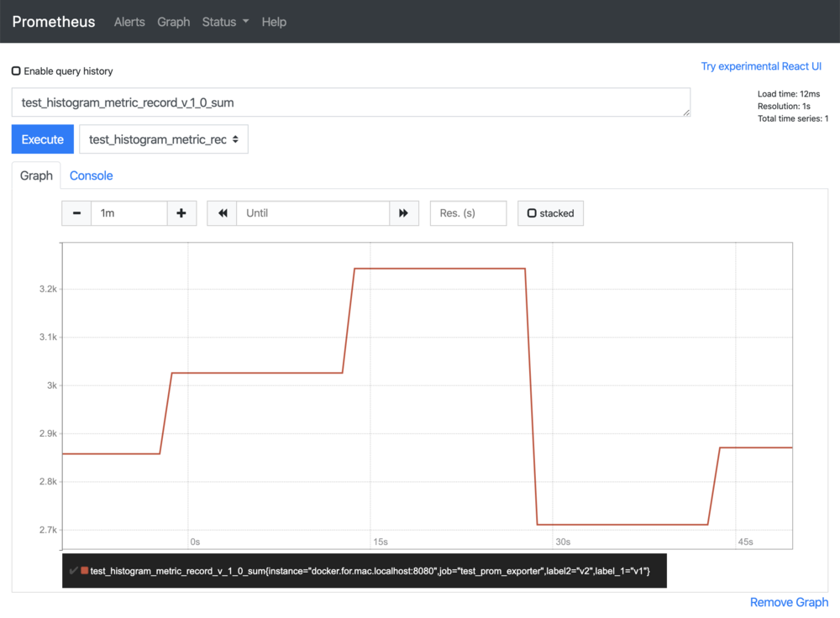Click the plus icon to increase graph range
Screen dimensions: 840x618
click(181, 212)
